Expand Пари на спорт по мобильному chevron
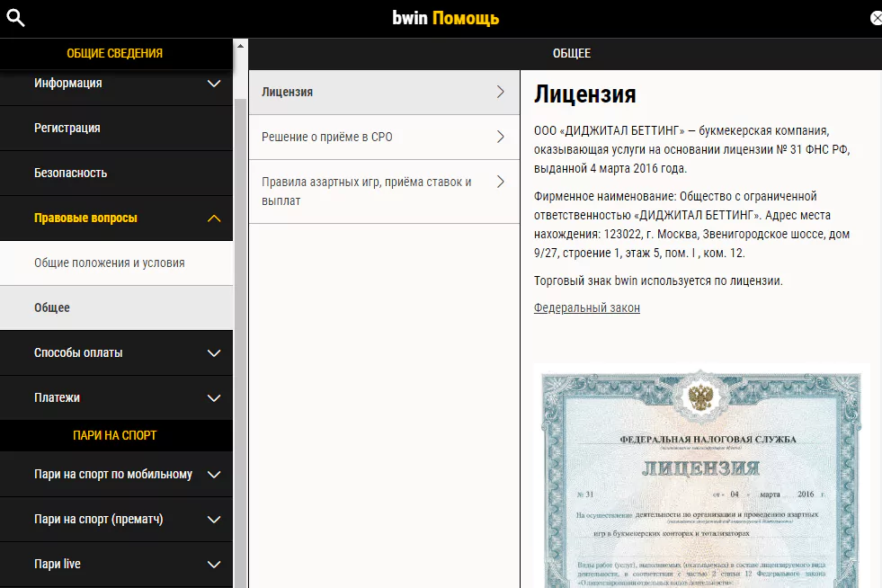The height and width of the screenshot is (588, 882). [x=214, y=475]
